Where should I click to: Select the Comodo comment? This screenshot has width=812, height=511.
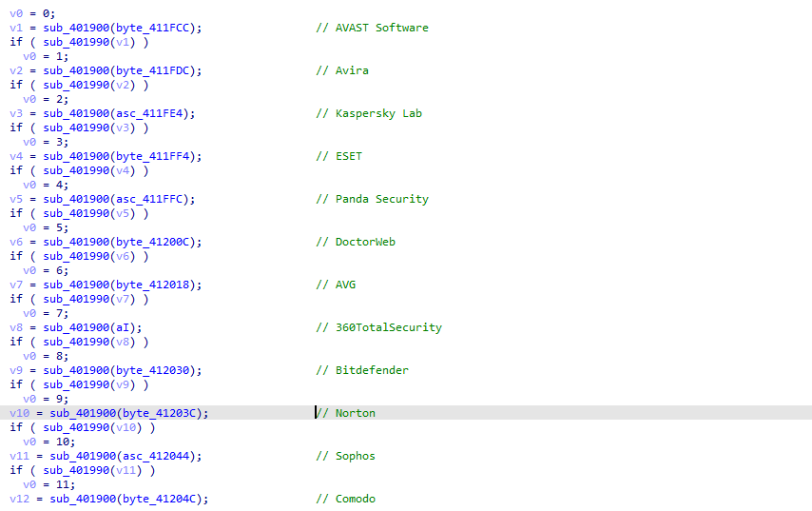(345, 499)
